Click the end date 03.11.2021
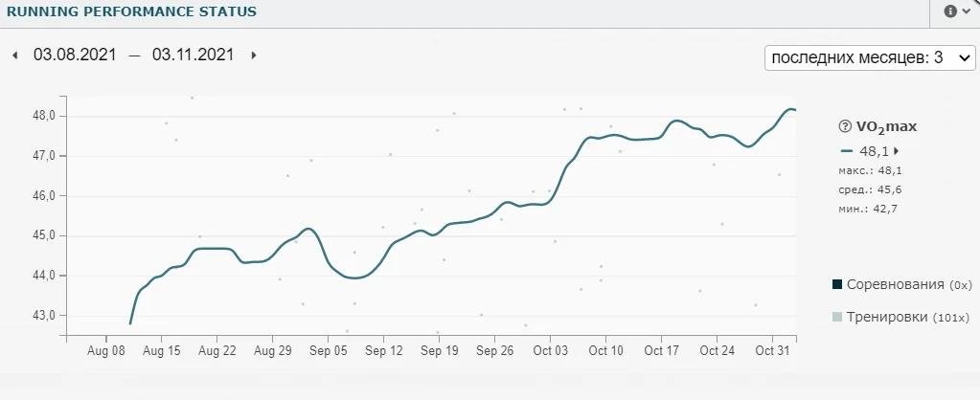Screen dimensions: 980x400 pos(193,56)
